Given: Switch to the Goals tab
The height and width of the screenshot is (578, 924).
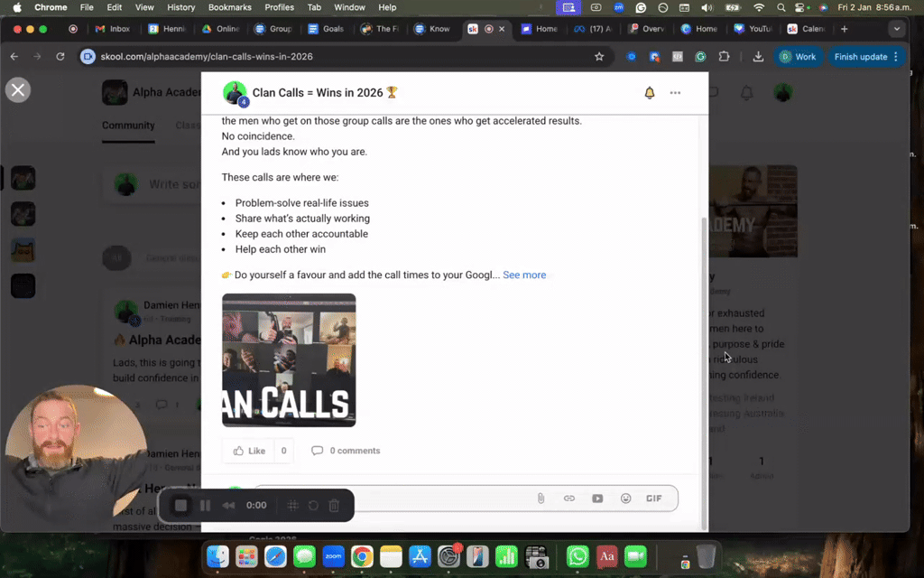Looking at the screenshot, I should click(x=326, y=29).
